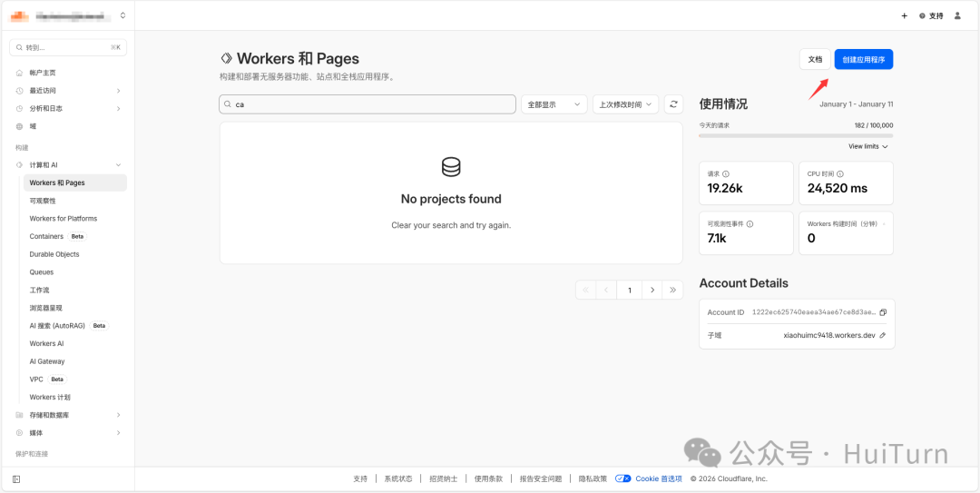Screen dimensions: 980x493
Task: Click the last-page pagination arrow
Action: click(673, 291)
